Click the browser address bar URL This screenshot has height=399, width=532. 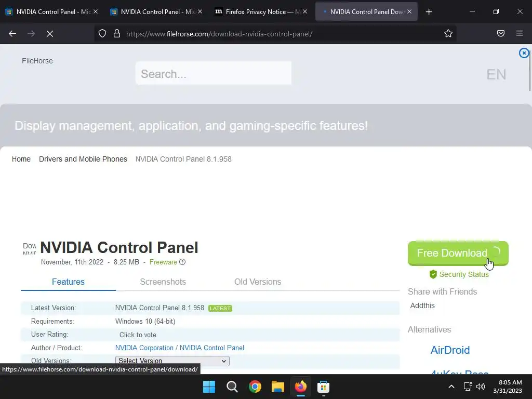click(x=219, y=34)
